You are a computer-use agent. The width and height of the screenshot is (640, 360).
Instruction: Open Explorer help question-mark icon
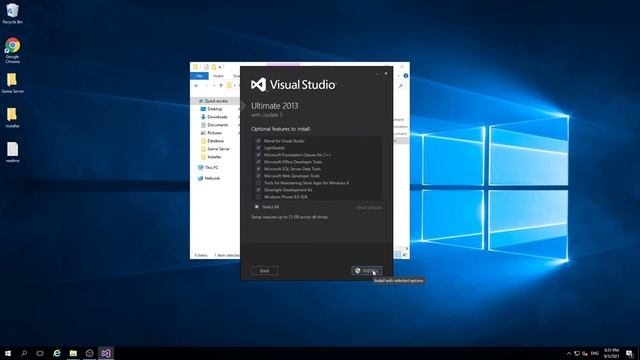pyautogui.click(x=406, y=76)
